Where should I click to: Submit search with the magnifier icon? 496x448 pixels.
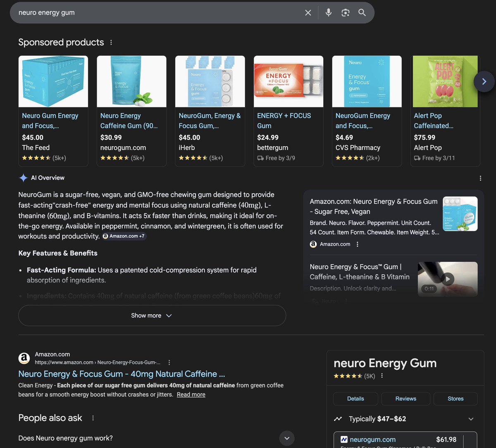(362, 13)
